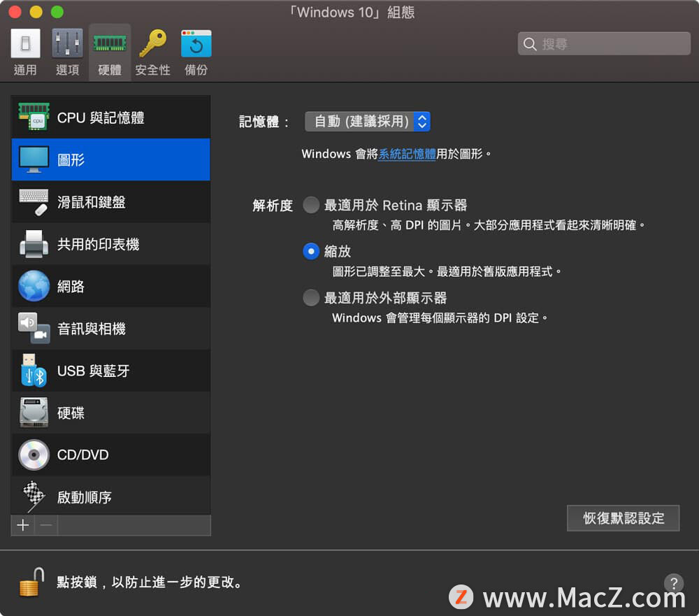Click the USB 與藍牙 icon
Screen dimensions: 699x616
click(34, 370)
